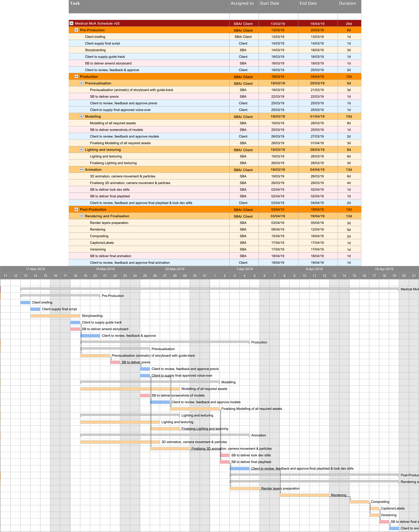The height and width of the screenshot is (532, 419).
Task: Collapse the Animation subgroup
Action: click(81, 170)
